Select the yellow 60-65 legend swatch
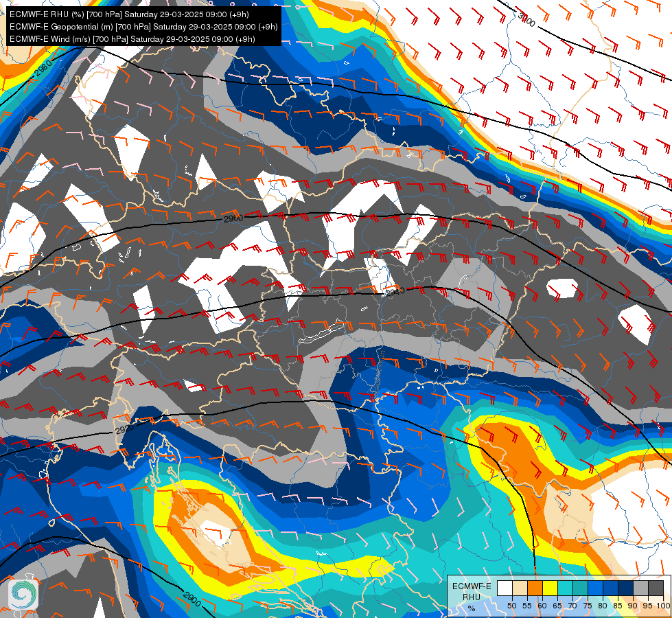This screenshot has height=618, width=672. click(x=551, y=588)
